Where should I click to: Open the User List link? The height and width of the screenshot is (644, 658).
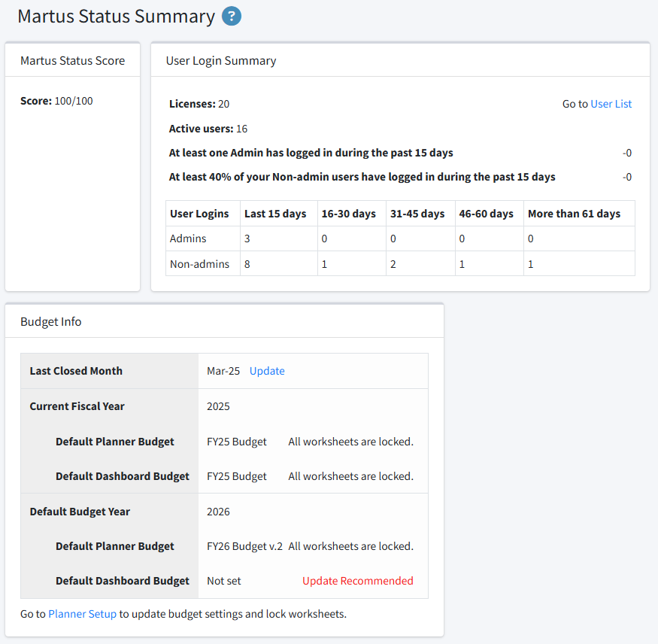pos(611,104)
